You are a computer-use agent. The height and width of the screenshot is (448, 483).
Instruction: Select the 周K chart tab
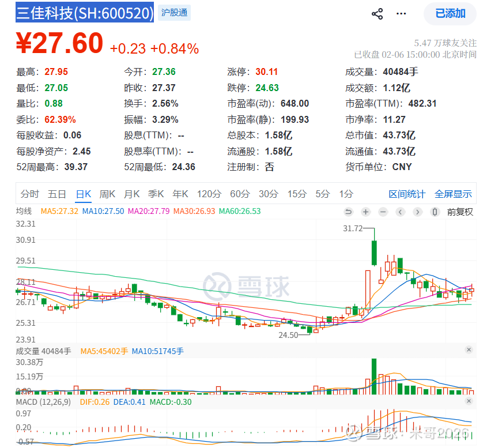pyautogui.click(x=107, y=194)
